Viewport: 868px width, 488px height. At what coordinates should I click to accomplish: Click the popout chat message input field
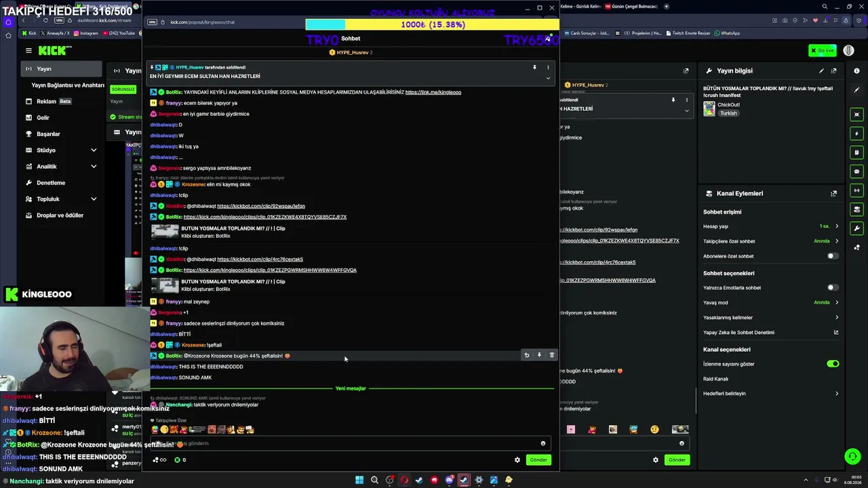[349, 443]
